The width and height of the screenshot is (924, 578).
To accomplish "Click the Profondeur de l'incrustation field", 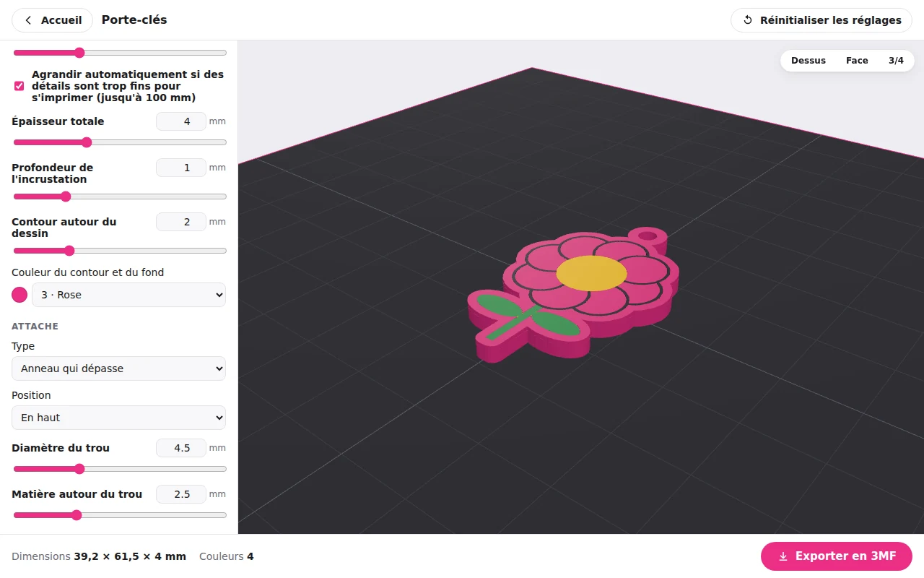I will pos(181,168).
